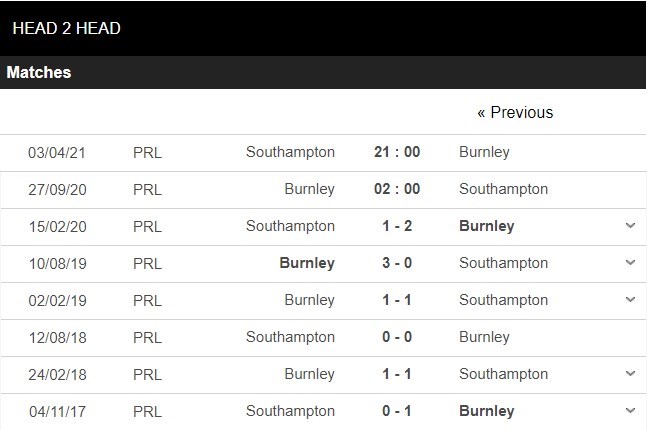Click the 02 : 00 kickoff time
The width and height of the screenshot is (647, 430).
click(x=397, y=189)
